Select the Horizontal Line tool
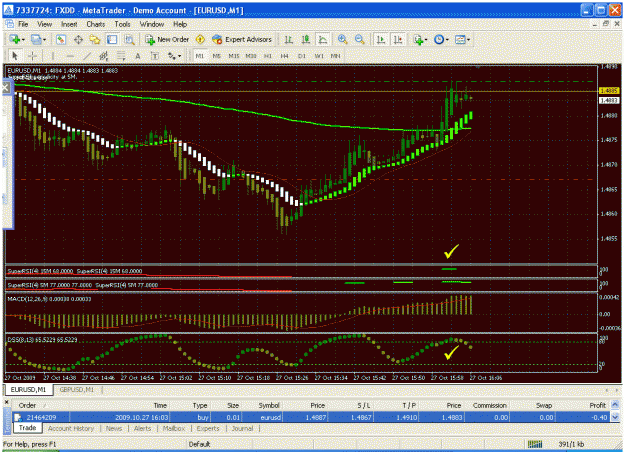This screenshot has width=625, height=452. [70, 56]
